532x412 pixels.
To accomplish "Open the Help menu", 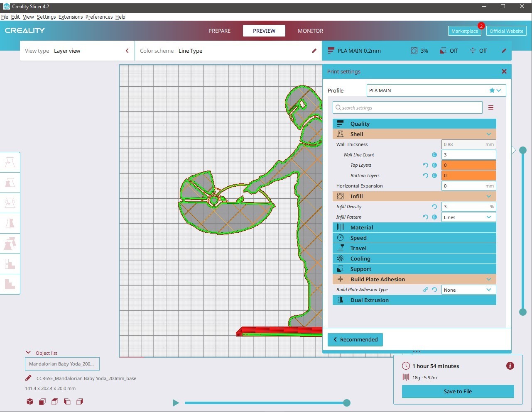I will pos(120,17).
